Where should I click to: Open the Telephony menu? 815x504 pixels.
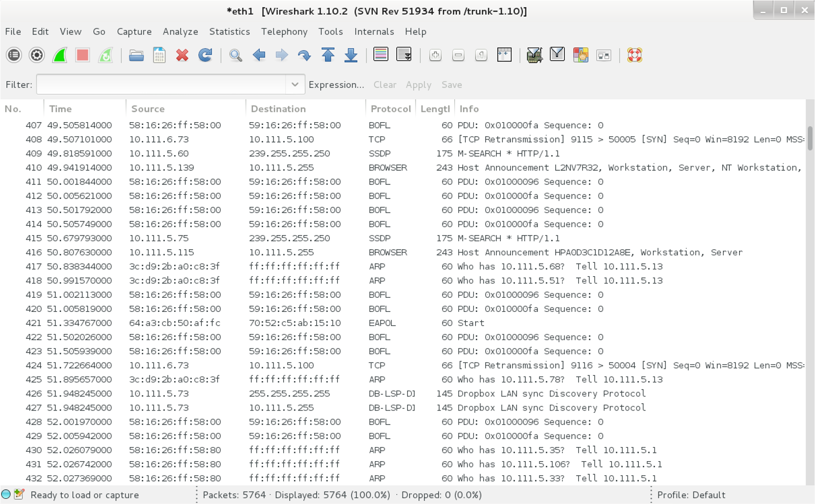point(284,31)
